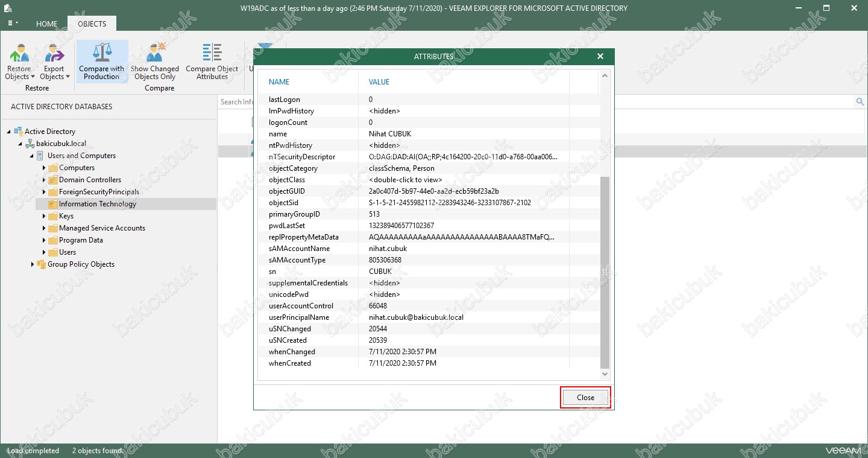
Task: Click the Users folder icon
Action: tap(53, 252)
